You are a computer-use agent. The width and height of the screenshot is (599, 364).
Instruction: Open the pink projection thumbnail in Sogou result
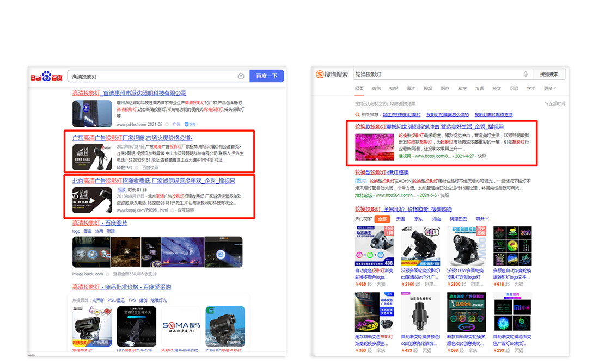[x=375, y=146]
